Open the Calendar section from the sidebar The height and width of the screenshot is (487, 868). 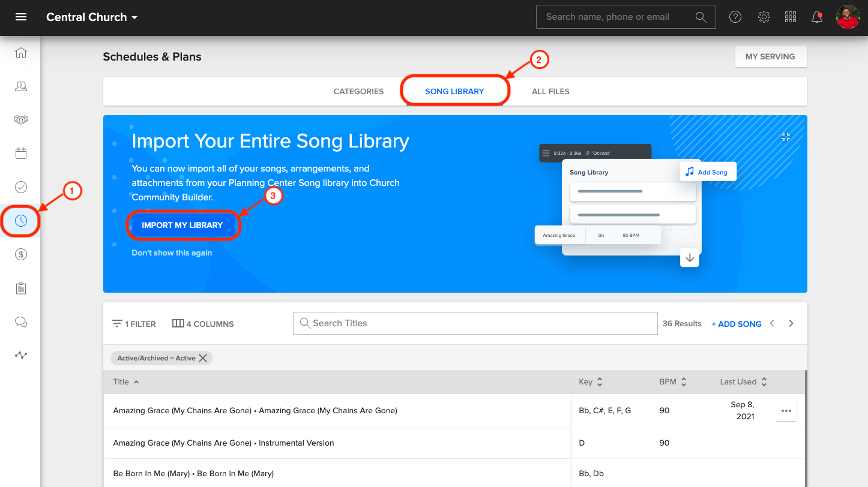pos(20,153)
